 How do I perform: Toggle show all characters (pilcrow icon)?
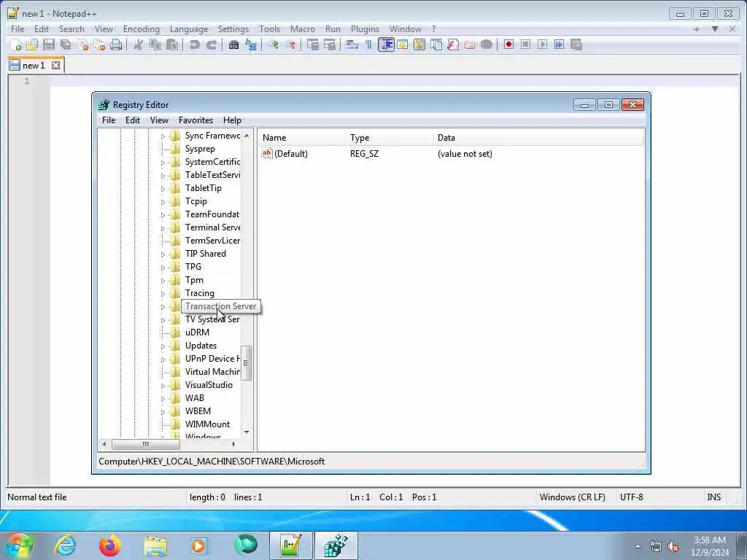pyautogui.click(x=368, y=44)
